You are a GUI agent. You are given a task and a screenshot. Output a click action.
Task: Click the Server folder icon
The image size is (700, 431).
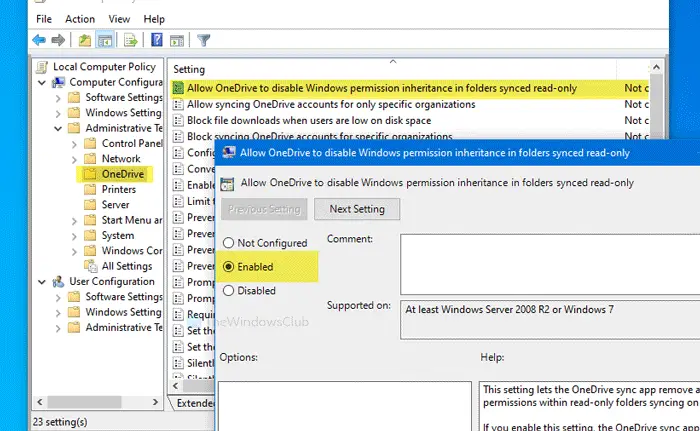click(90, 205)
